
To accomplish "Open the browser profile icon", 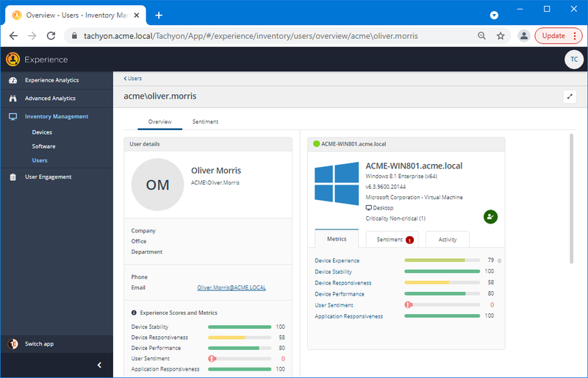I will coord(524,36).
